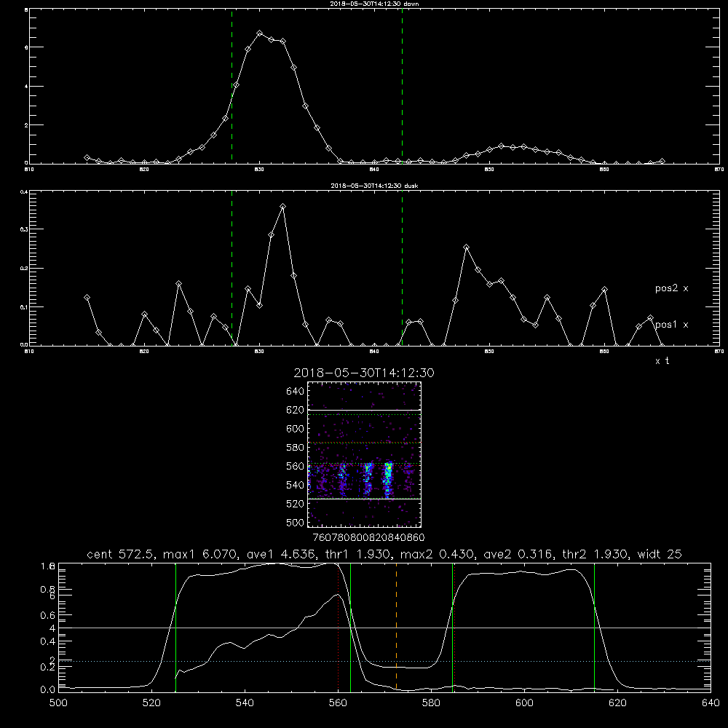
Task: Click the '560' tick label on the bottom plot x-axis
Action: (338, 703)
